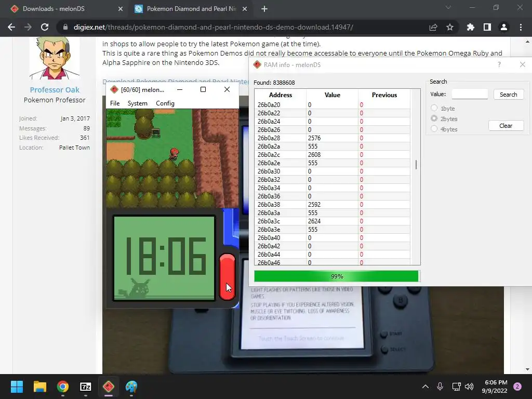Open Paint from the taskbar
This screenshot has height=399, width=532.
tap(131, 387)
